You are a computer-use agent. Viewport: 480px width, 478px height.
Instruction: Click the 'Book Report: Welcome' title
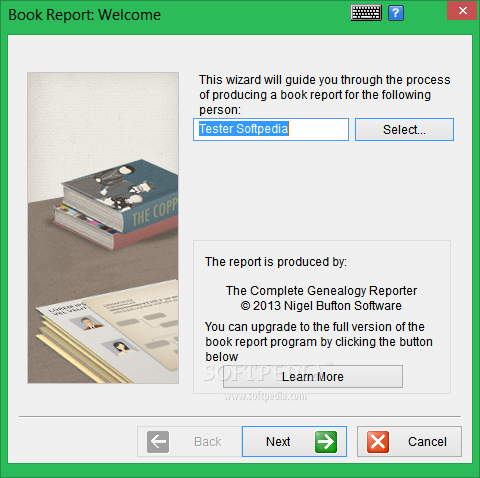84,15
